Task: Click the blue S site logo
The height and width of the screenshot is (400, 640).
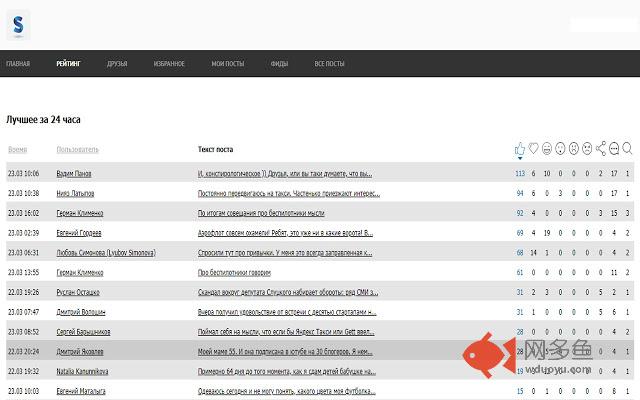Action: click(x=18, y=25)
